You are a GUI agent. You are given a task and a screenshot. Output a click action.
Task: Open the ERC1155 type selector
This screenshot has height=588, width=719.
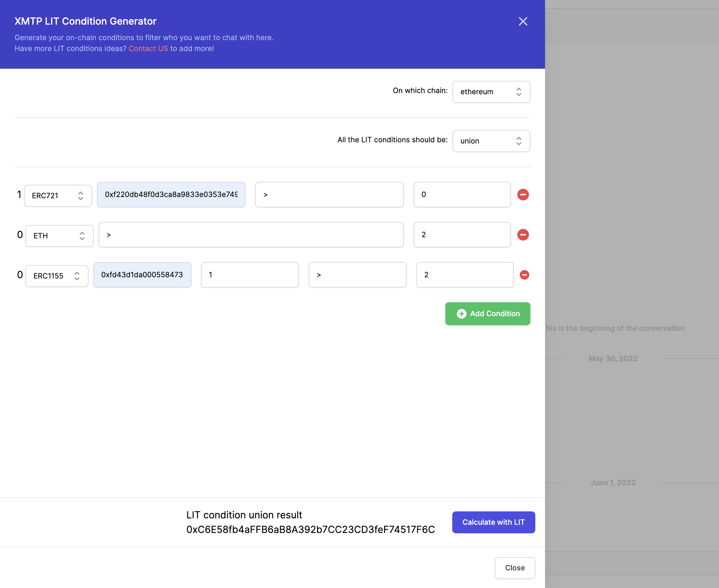57,276
